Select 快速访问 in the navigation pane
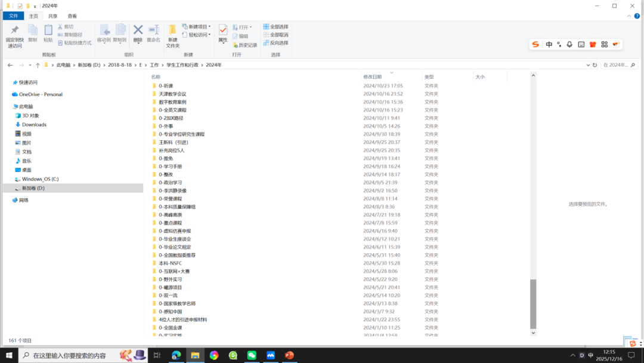 [28, 82]
